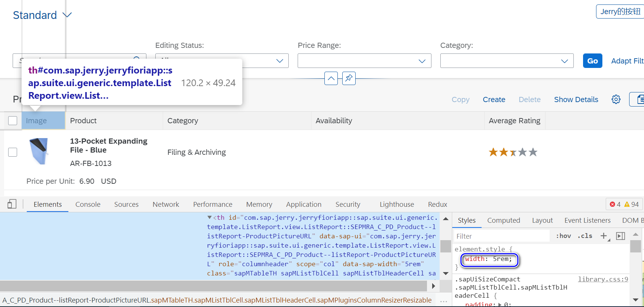Collapse the filter header with up arrow

pos(331,78)
